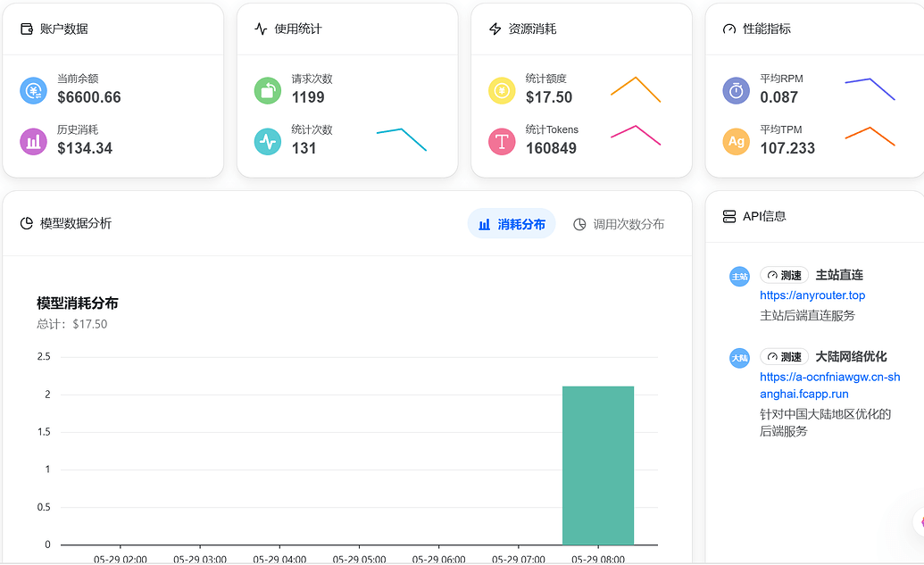Switch to the 调用次数分布 tab
Screen dimensions: 924x565
click(619, 224)
